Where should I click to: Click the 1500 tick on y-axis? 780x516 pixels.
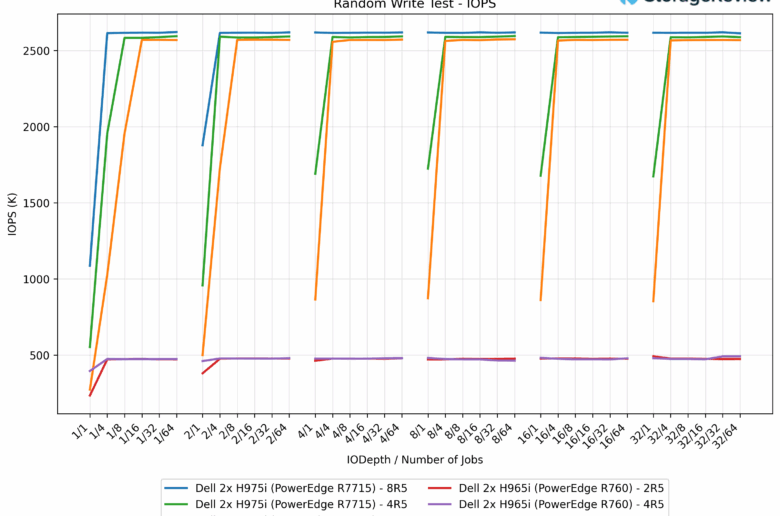(x=67, y=203)
